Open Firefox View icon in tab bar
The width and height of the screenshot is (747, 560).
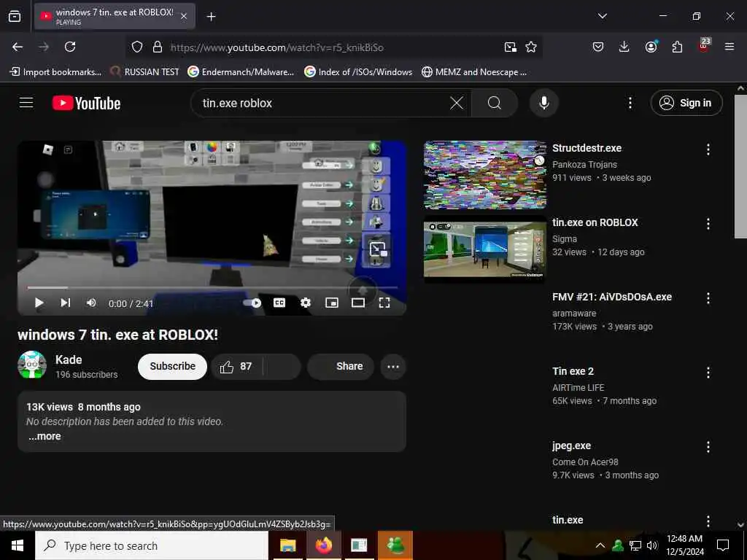(x=15, y=16)
